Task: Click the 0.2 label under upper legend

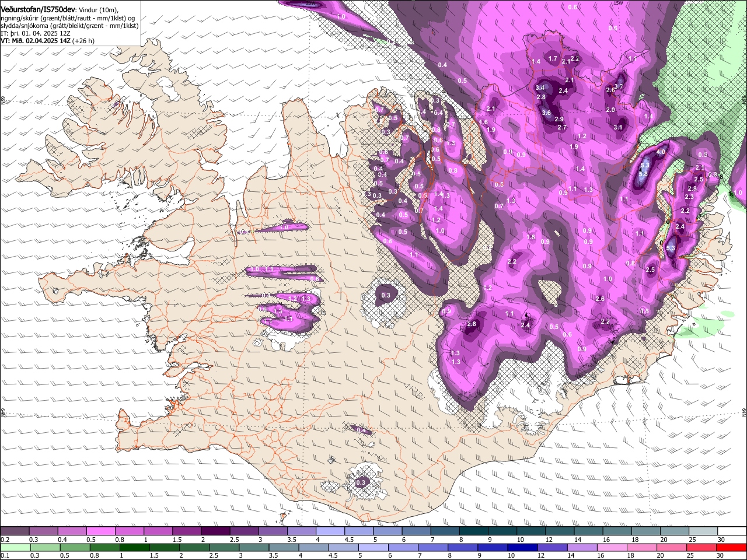Action: 5,540
